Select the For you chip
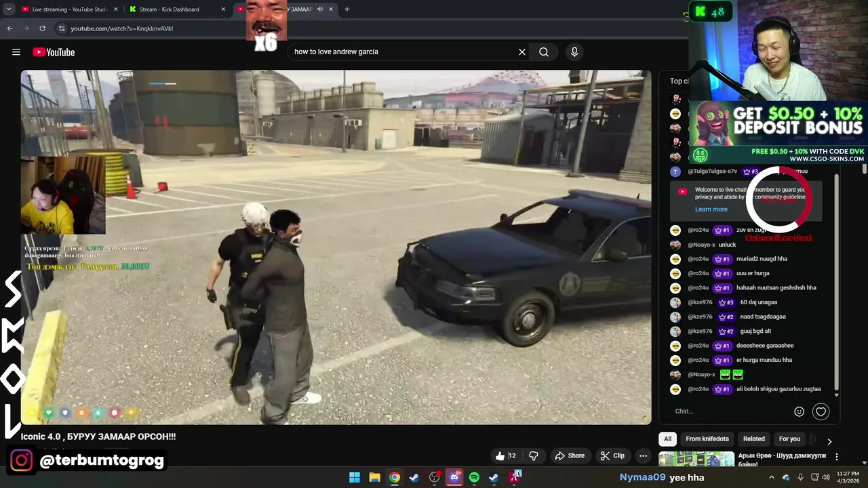This screenshot has width=868, height=488. click(789, 439)
